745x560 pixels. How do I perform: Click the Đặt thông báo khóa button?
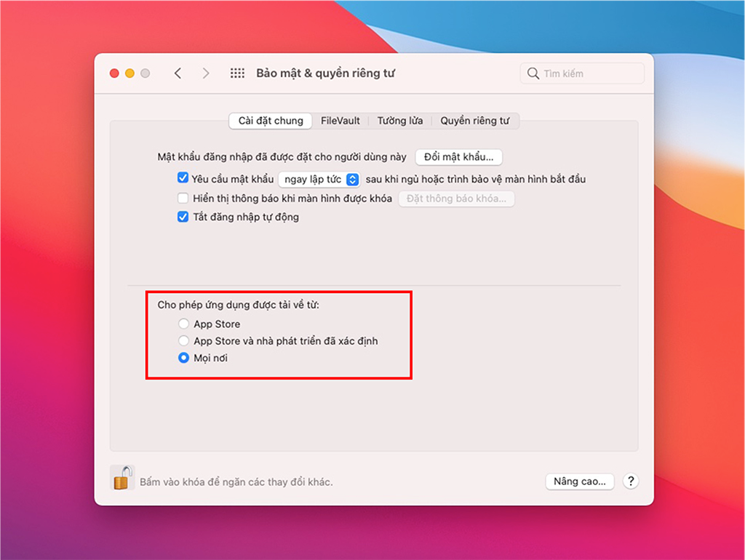click(x=456, y=199)
